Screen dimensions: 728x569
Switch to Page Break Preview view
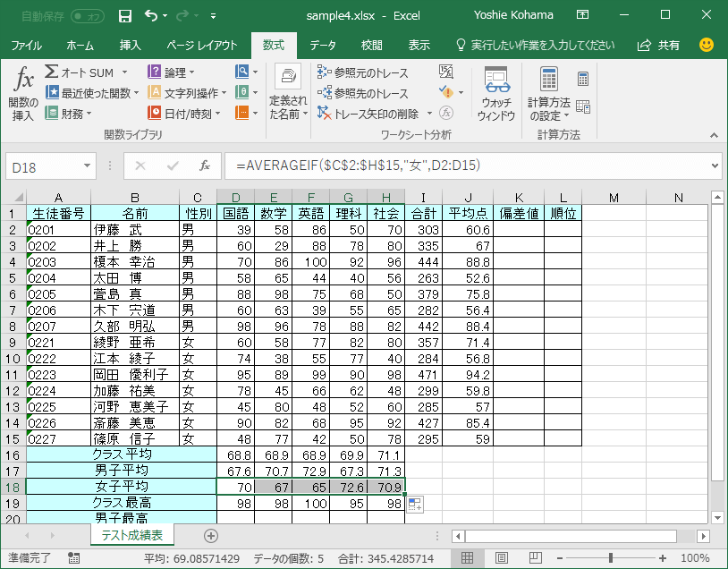[x=536, y=557]
